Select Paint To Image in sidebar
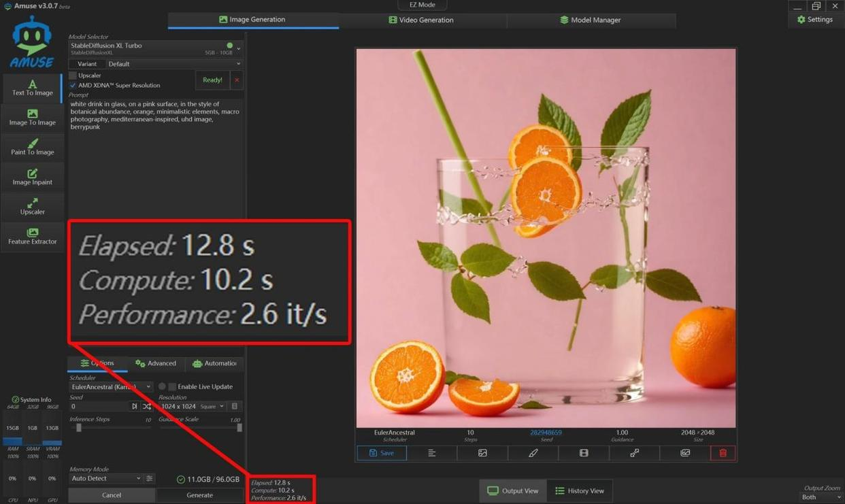Image resolution: width=845 pixels, height=504 pixels. (x=32, y=147)
